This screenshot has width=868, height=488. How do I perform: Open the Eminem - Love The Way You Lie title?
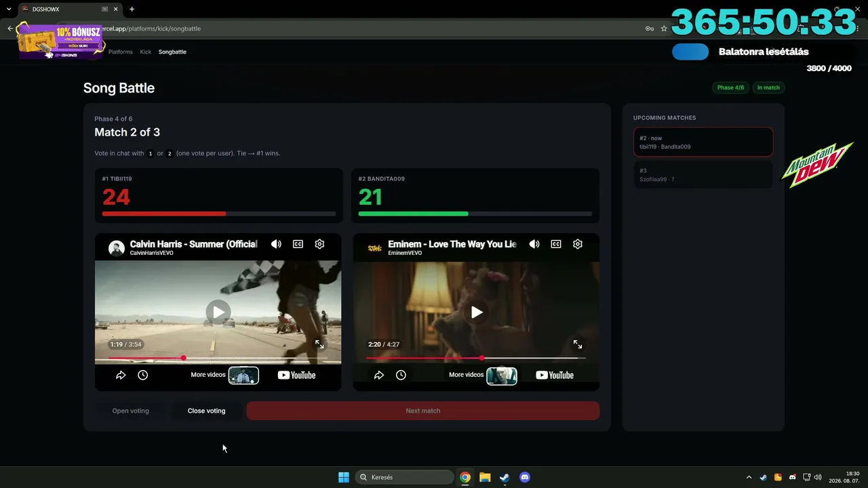point(452,244)
